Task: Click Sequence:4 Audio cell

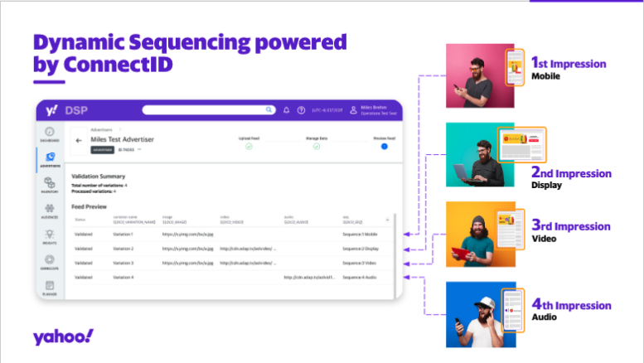Action: 360,277
